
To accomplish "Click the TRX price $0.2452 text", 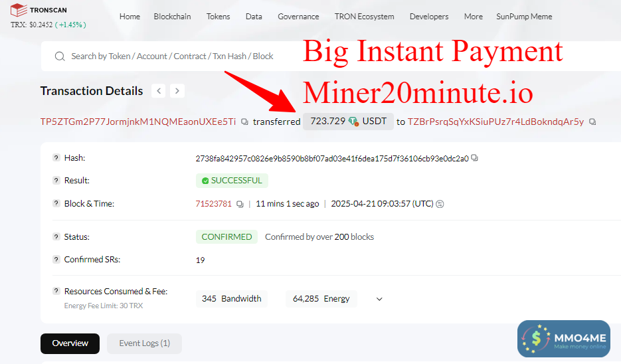I will click(32, 25).
